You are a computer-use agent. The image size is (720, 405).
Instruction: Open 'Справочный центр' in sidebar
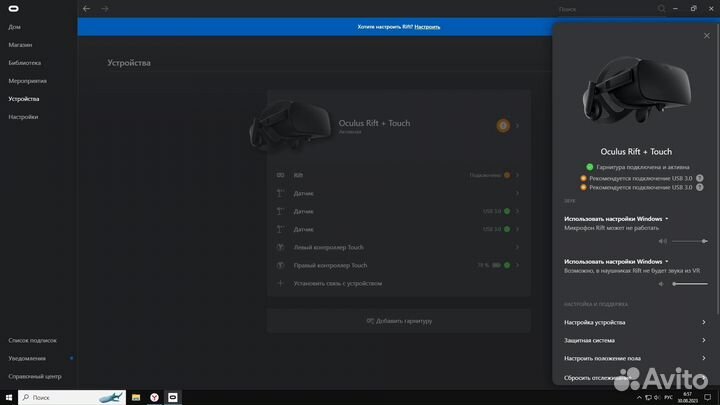tap(35, 376)
